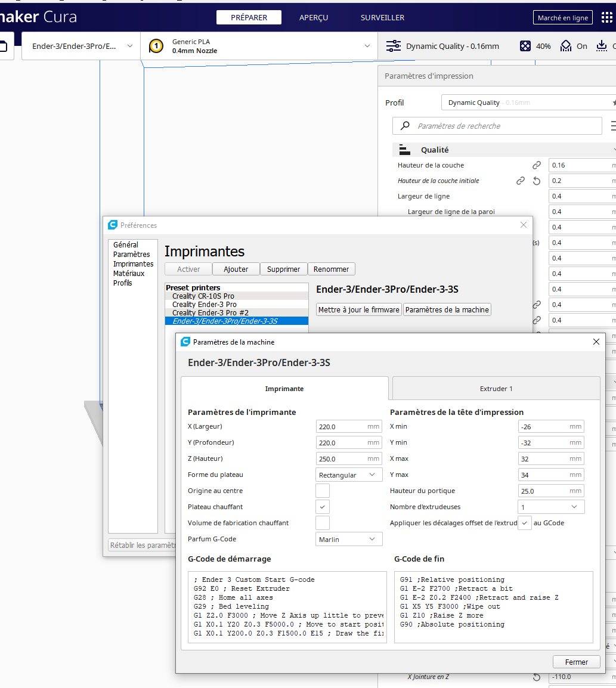Click inside G-Code de fin text area
Viewport: 616px width, 688px height.
[494, 608]
